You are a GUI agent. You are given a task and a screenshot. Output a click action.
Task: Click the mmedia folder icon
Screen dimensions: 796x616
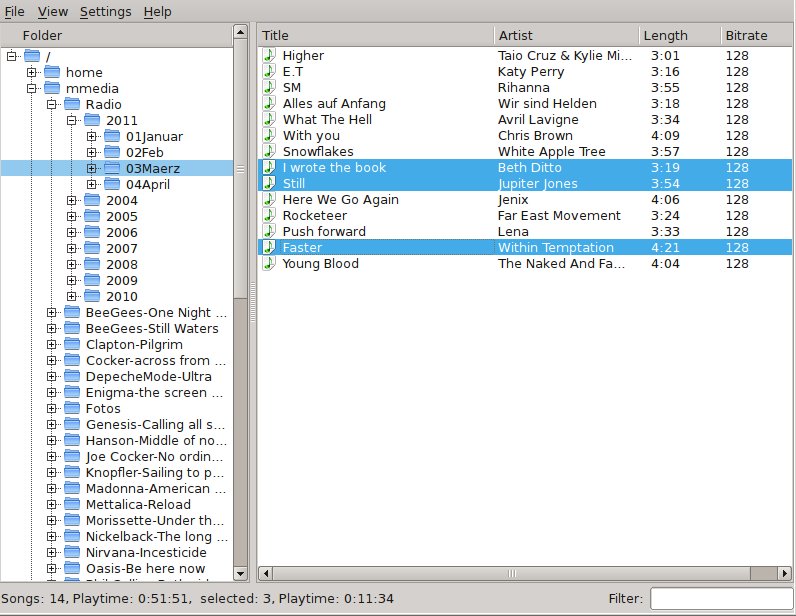click(x=52, y=88)
